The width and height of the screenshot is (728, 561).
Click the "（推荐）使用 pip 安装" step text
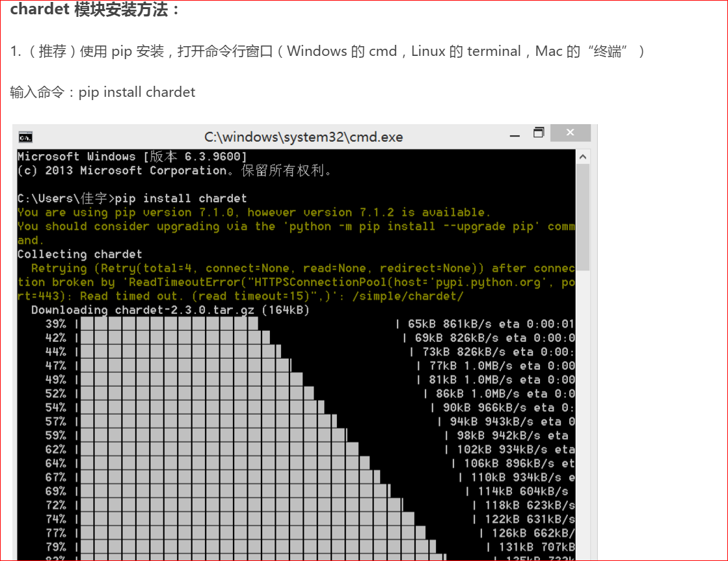[96, 51]
